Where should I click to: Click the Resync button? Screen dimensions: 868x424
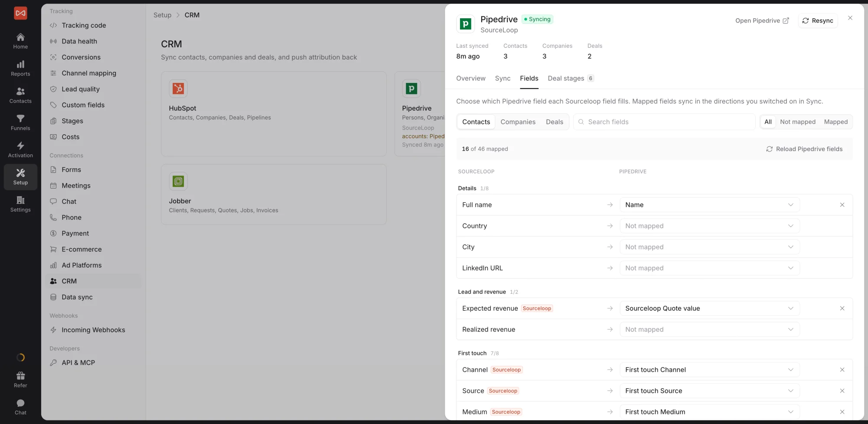(x=818, y=21)
